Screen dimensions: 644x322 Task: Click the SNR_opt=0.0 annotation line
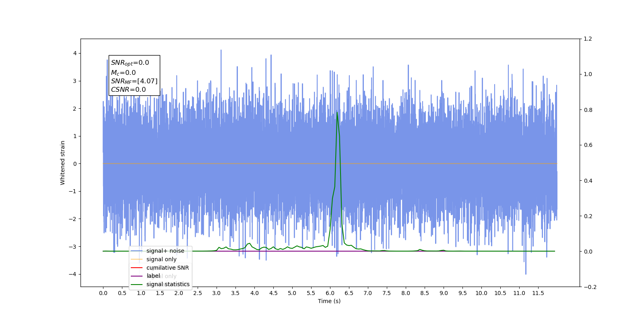[130, 63]
